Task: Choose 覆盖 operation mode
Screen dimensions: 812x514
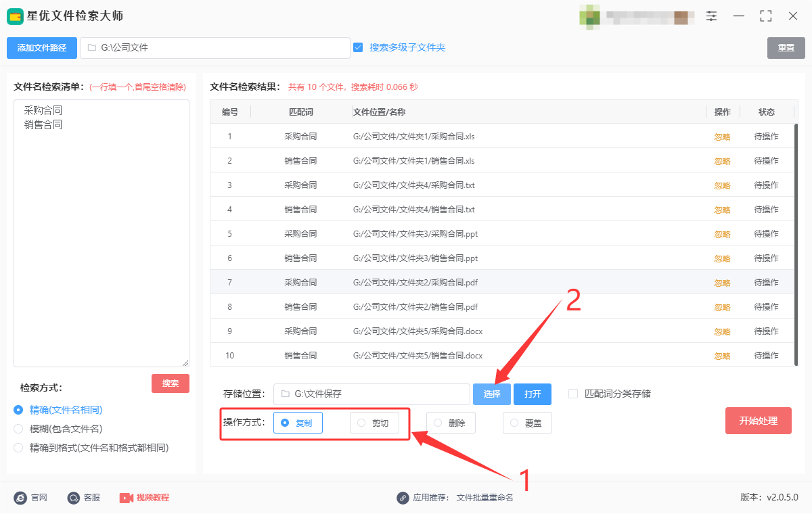Action: pyautogui.click(x=527, y=423)
